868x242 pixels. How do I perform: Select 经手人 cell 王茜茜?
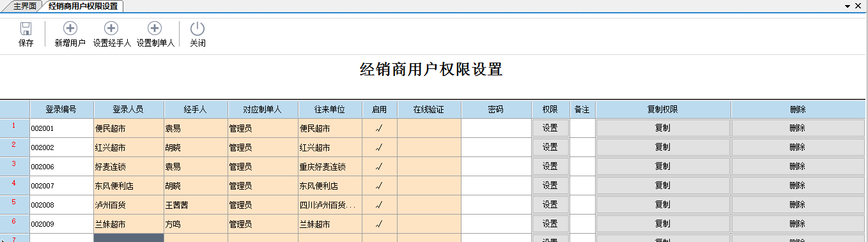(196, 205)
